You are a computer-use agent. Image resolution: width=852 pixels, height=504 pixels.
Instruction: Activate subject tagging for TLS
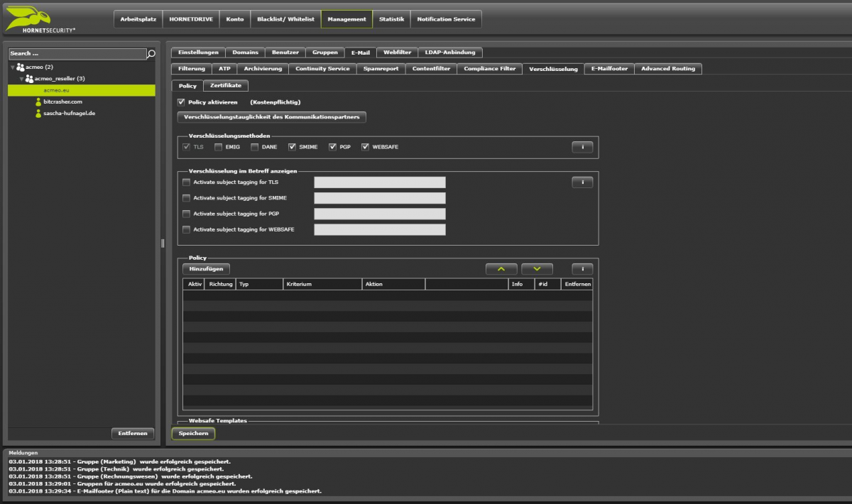click(x=187, y=182)
